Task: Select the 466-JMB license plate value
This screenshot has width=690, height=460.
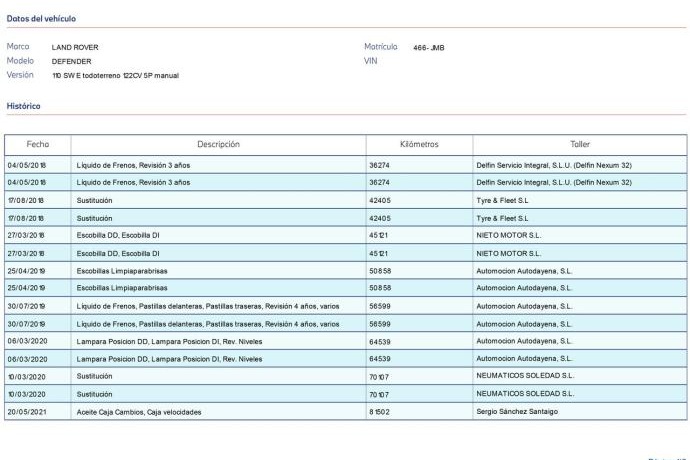Action: [427, 47]
